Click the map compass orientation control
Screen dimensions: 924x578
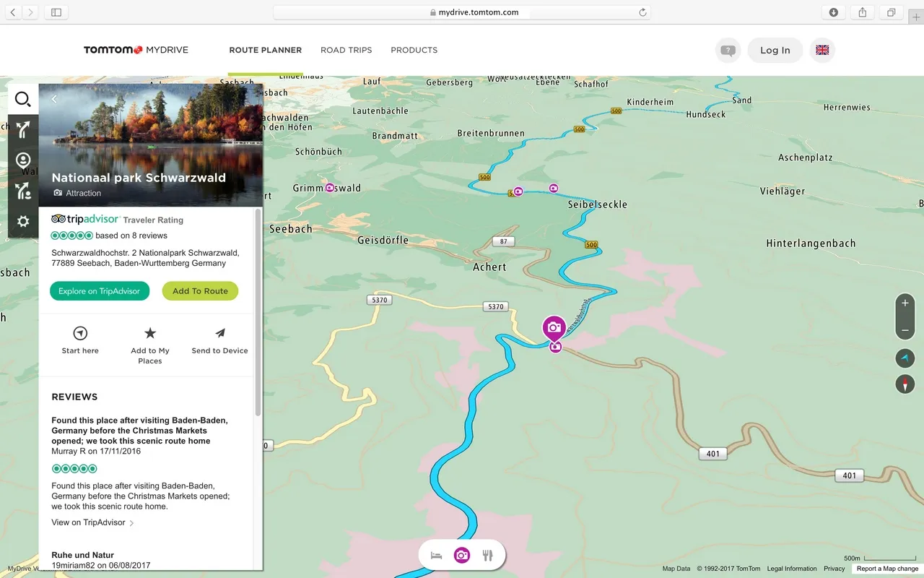click(905, 384)
